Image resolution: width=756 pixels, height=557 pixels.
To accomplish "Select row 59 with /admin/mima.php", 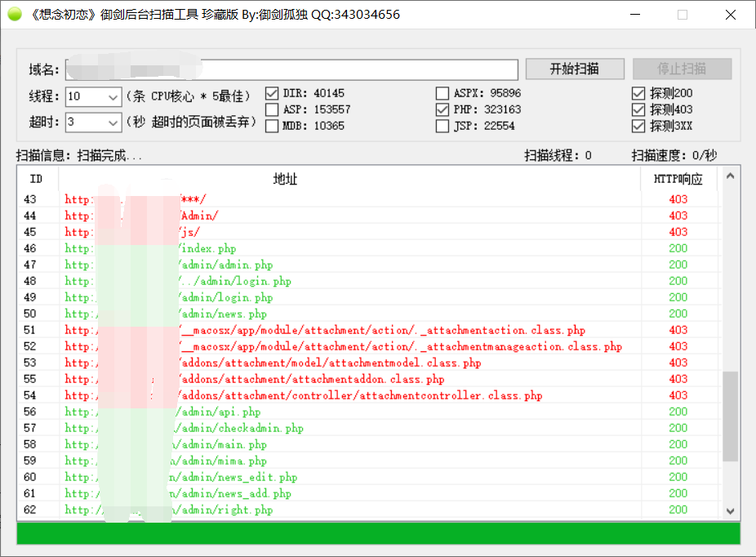I will point(369,461).
